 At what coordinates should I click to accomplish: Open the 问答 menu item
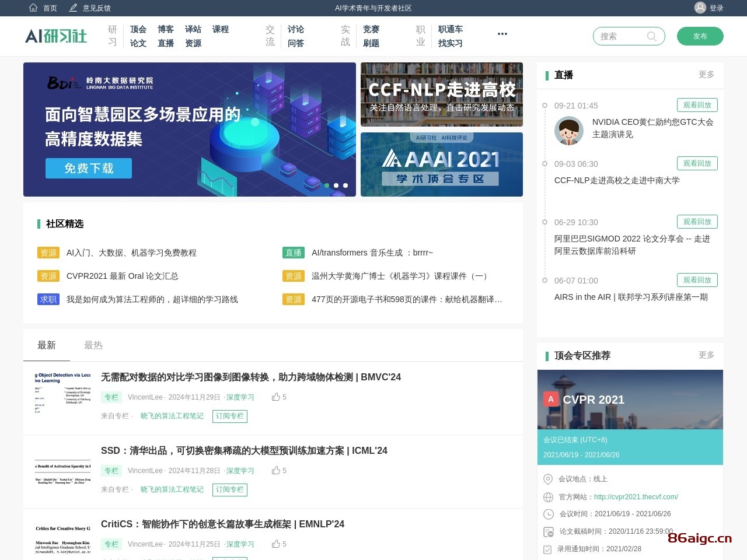coord(296,43)
